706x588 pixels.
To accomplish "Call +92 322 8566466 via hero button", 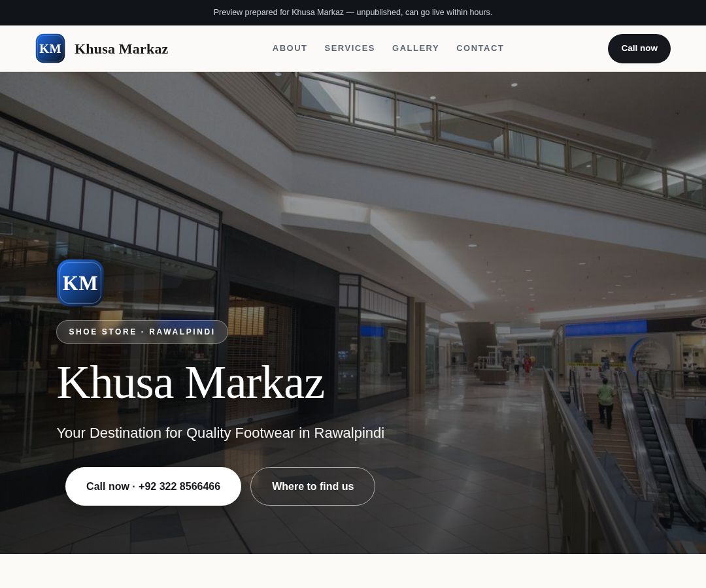I will (153, 486).
